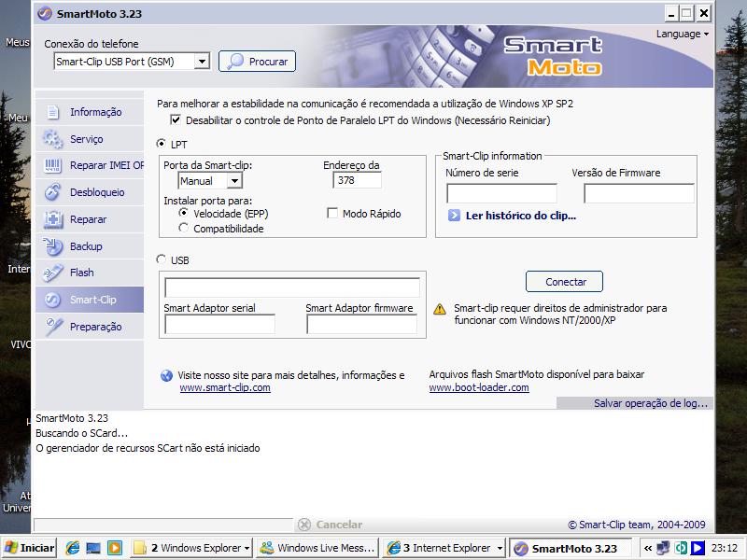Visit www.smart-clip.com link
Image resolution: width=747 pixels, height=560 pixels.
click(x=225, y=387)
